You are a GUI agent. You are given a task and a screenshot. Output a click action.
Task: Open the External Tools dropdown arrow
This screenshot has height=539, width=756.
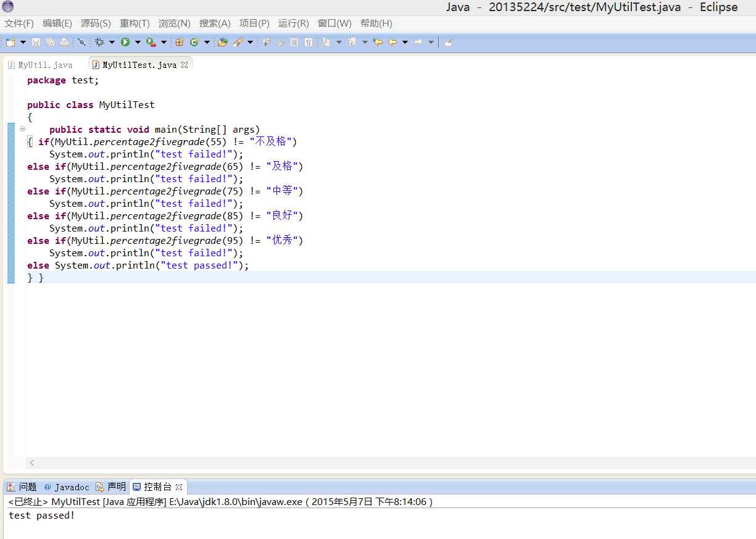pos(164,42)
